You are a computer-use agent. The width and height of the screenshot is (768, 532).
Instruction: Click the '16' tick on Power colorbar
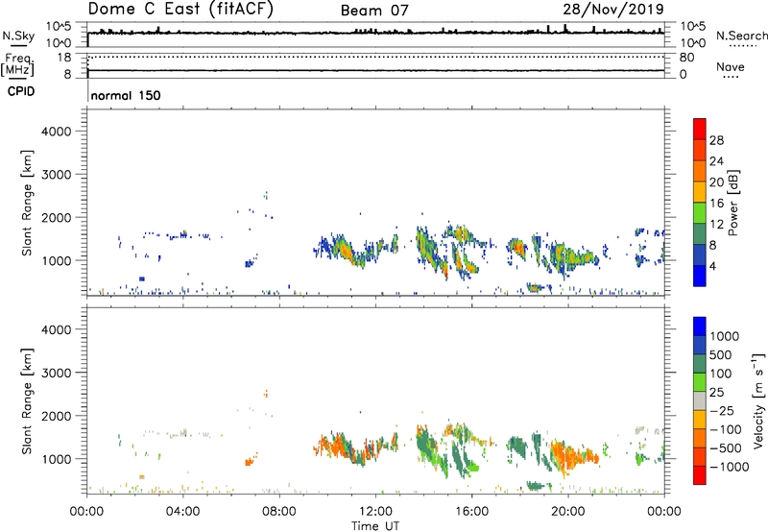[716, 204]
